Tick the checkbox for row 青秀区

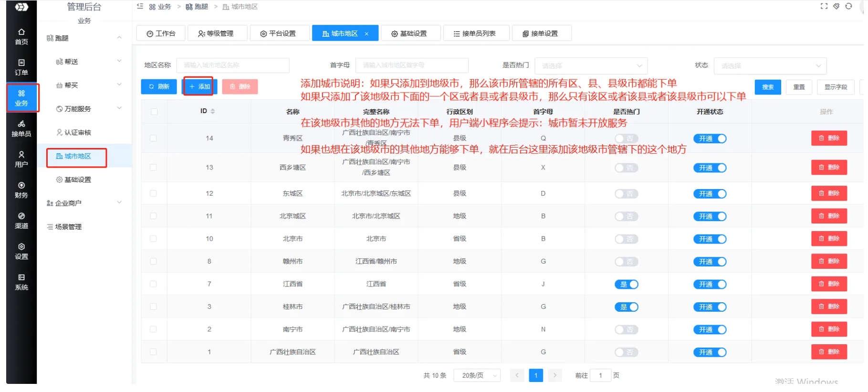click(153, 138)
